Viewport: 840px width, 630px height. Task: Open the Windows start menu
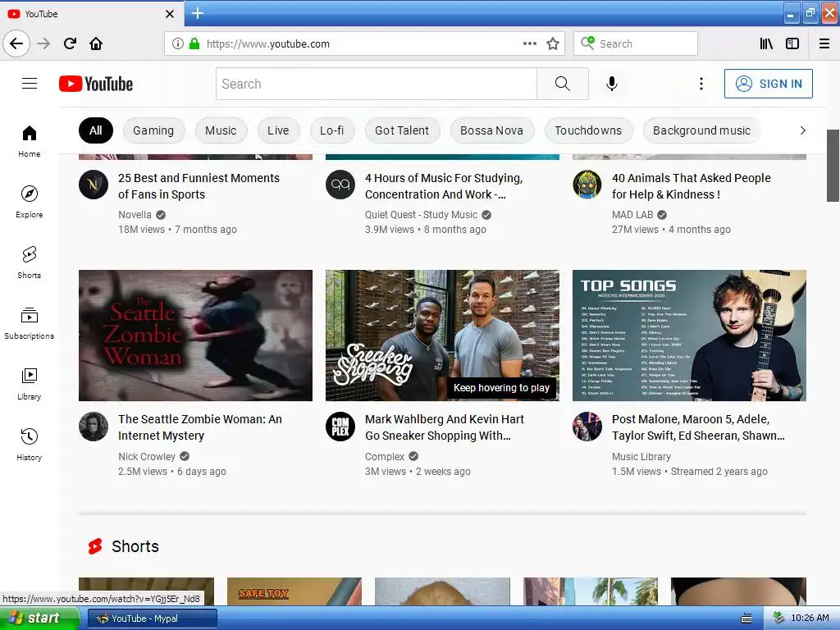coord(39,619)
